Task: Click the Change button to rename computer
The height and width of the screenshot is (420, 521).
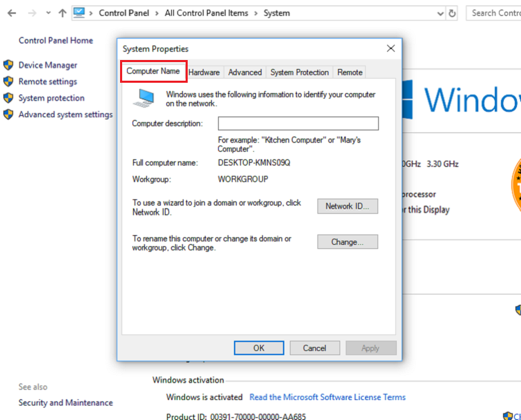Action: pyautogui.click(x=348, y=242)
